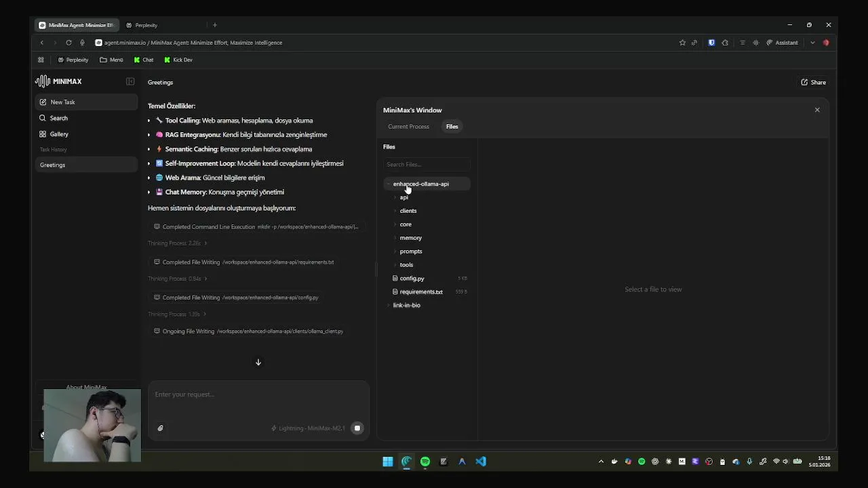The width and height of the screenshot is (868, 488).
Task: Open the Menü bookmarks folder
Action: tap(111, 60)
